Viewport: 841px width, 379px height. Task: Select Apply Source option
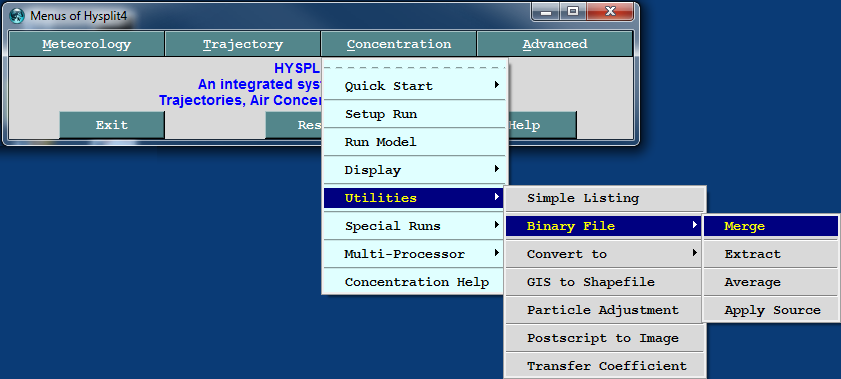pos(771,310)
